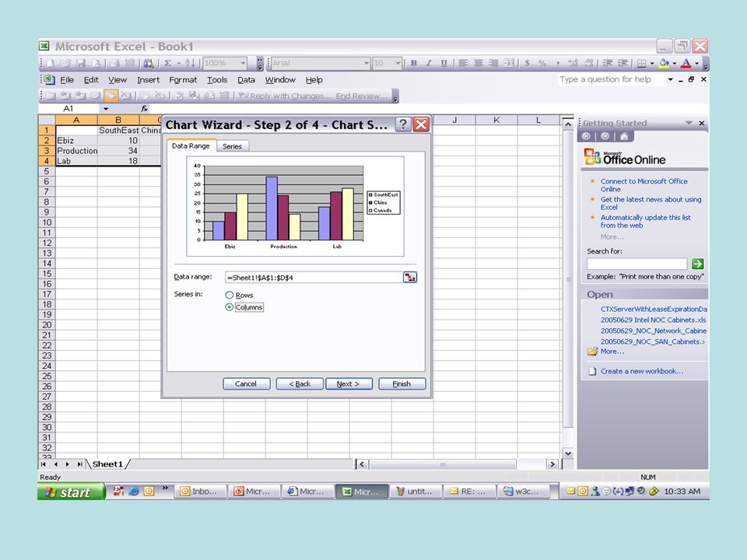The width and height of the screenshot is (747, 560).
Task: Click Create a new workbook link
Action: 641,371
